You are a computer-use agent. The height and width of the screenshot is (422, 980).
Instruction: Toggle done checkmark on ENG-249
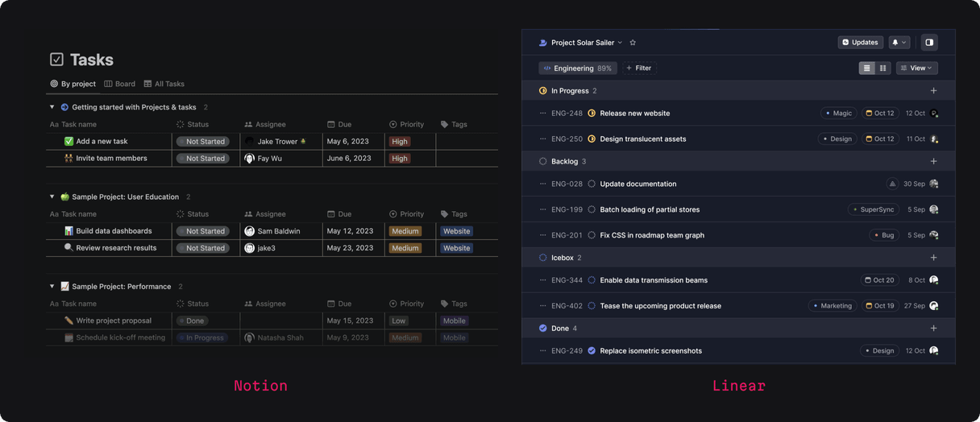(592, 351)
